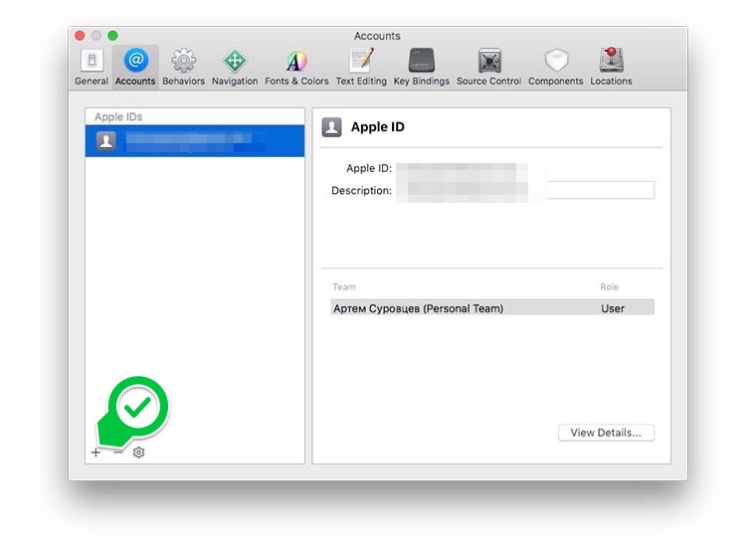Click the Team column header

344,286
